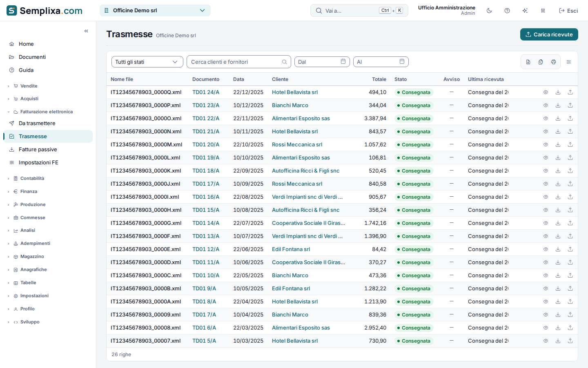588x368 pixels.
Task: Print the Trasmesse table
Action: (x=553, y=62)
